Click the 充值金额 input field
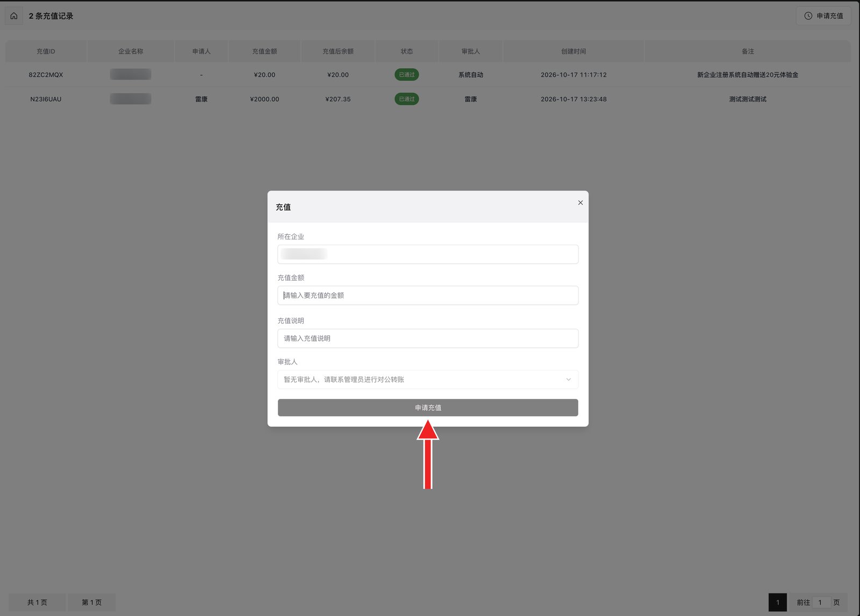The image size is (860, 616). click(x=428, y=295)
